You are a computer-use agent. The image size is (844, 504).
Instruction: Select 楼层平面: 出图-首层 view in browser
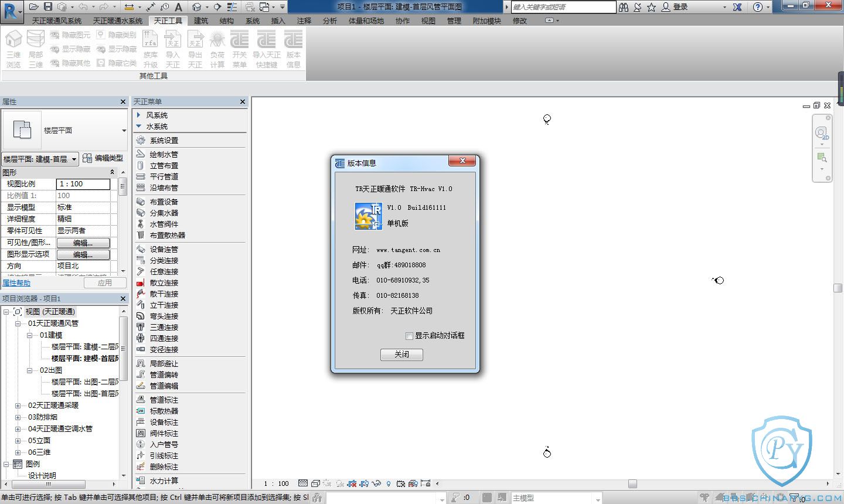pos(85,394)
